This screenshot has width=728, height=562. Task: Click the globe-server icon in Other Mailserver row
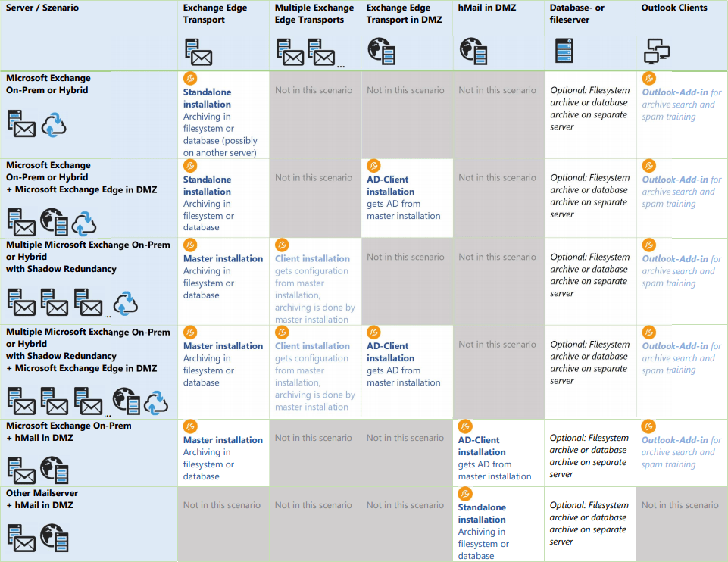point(55,537)
